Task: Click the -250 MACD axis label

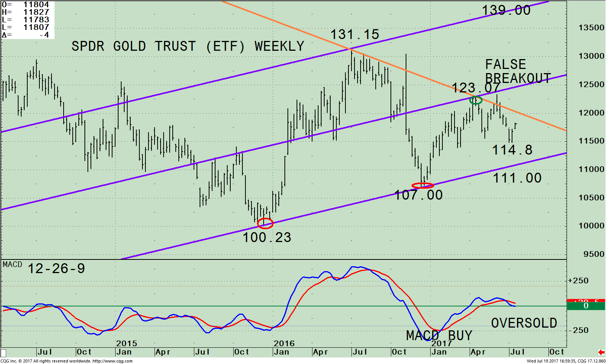Action: tap(578, 330)
